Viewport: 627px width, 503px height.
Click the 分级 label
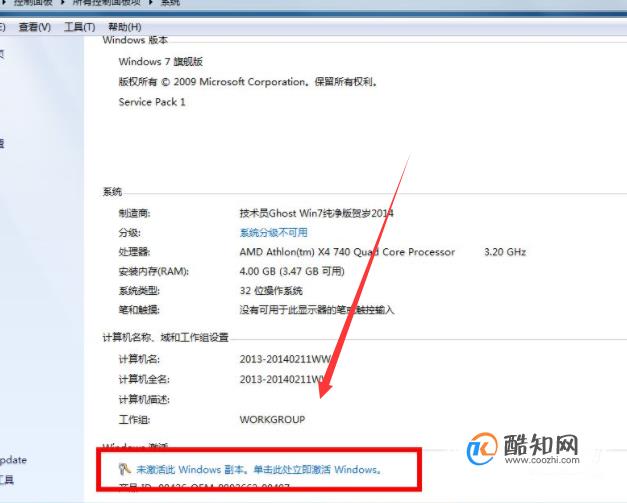[130, 232]
